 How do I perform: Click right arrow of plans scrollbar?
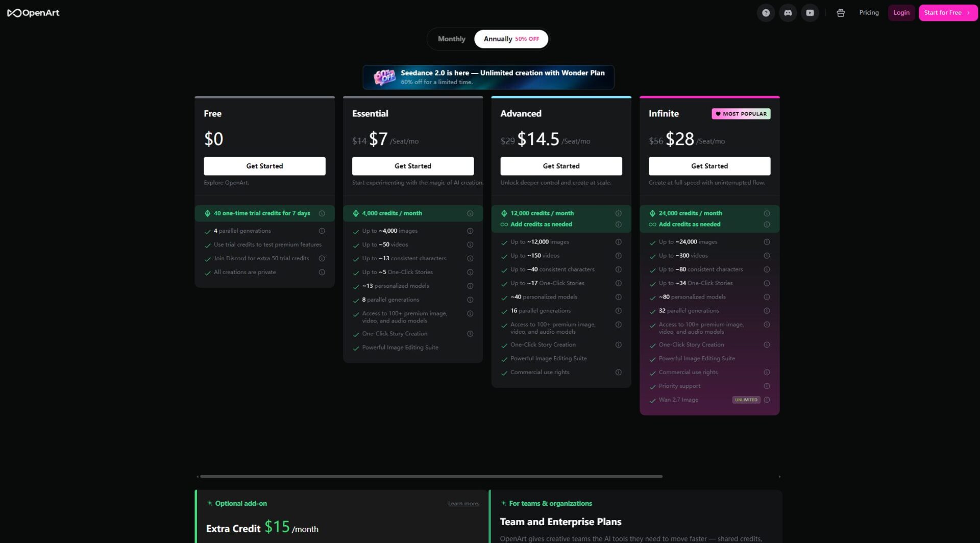pyautogui.click(x=779, y=477)
